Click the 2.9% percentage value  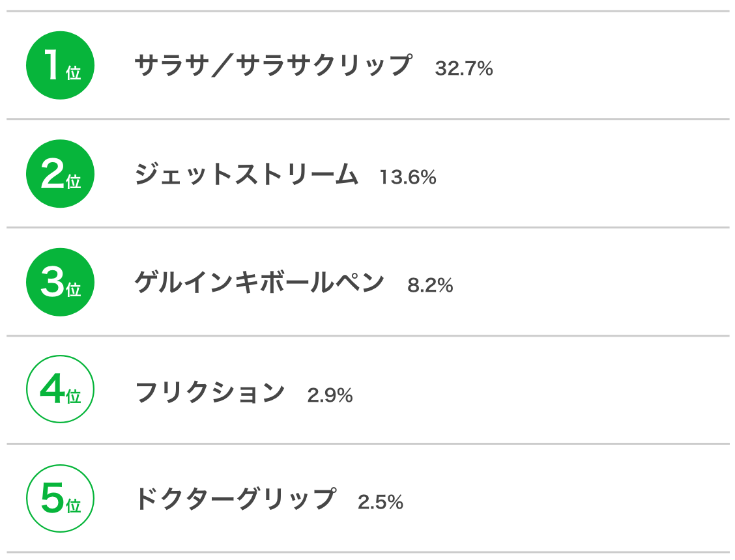[x=330, y=395]
